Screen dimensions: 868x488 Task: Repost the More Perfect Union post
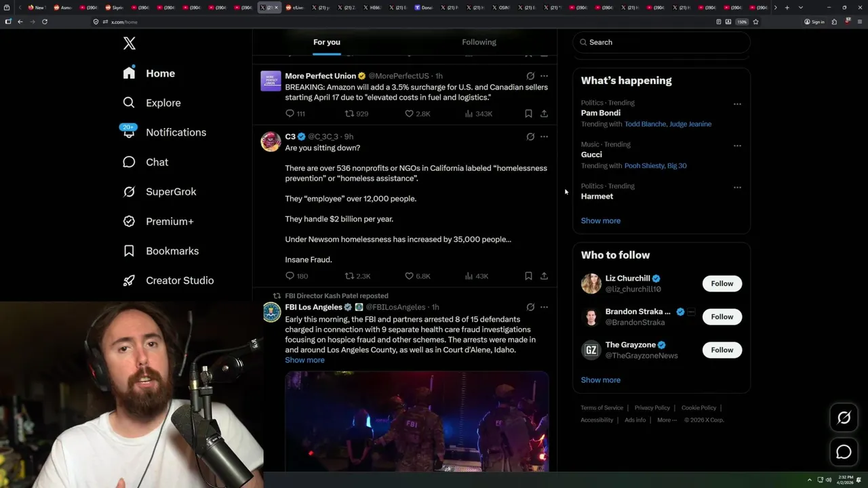tap(356, 114)
